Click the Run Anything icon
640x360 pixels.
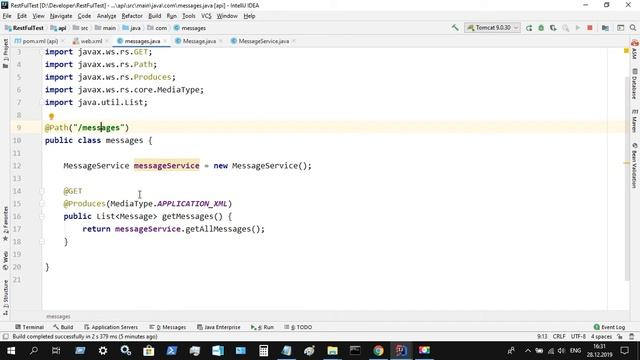(621, 28)
